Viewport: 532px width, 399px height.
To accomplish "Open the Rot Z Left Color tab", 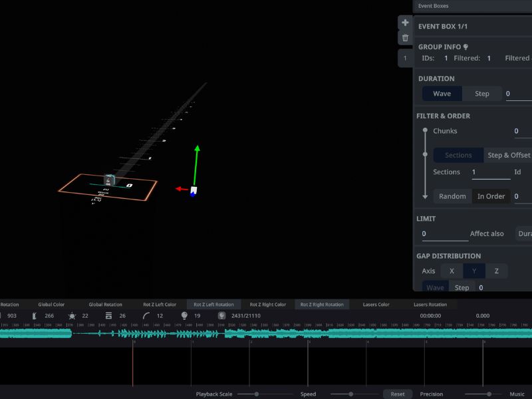I will pos(160,305).
